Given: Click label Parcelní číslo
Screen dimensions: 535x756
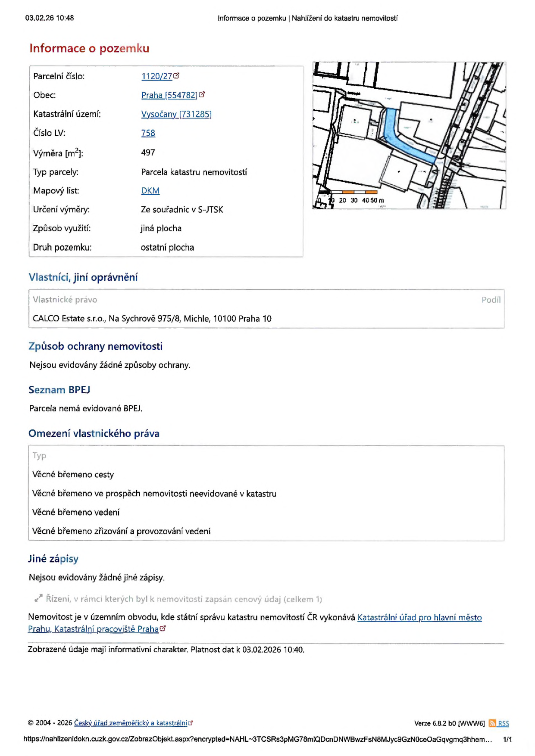Looking at the screenshot, I should point(59,76).
